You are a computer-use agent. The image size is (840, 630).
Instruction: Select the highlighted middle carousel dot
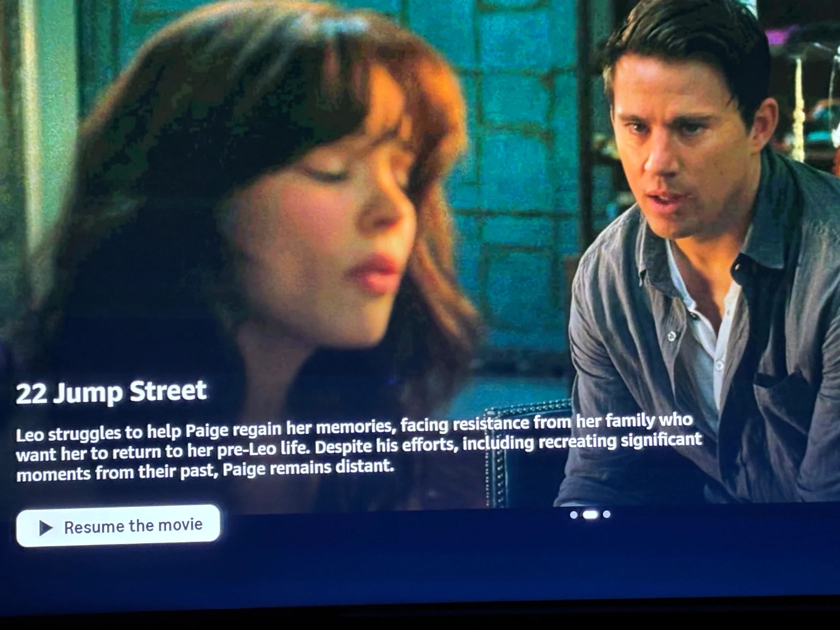click(x=590, y=515)
